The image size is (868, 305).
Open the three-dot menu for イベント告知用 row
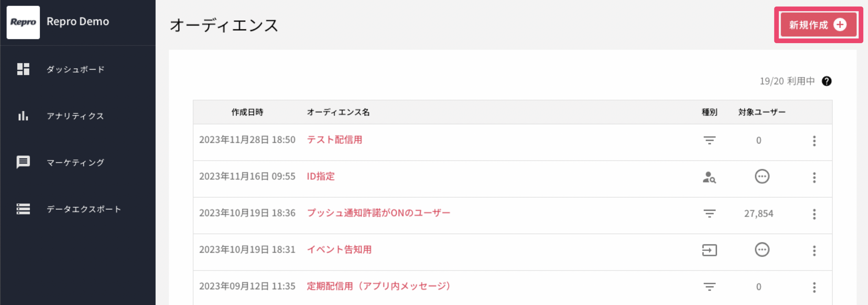click(x=814, y=251)
